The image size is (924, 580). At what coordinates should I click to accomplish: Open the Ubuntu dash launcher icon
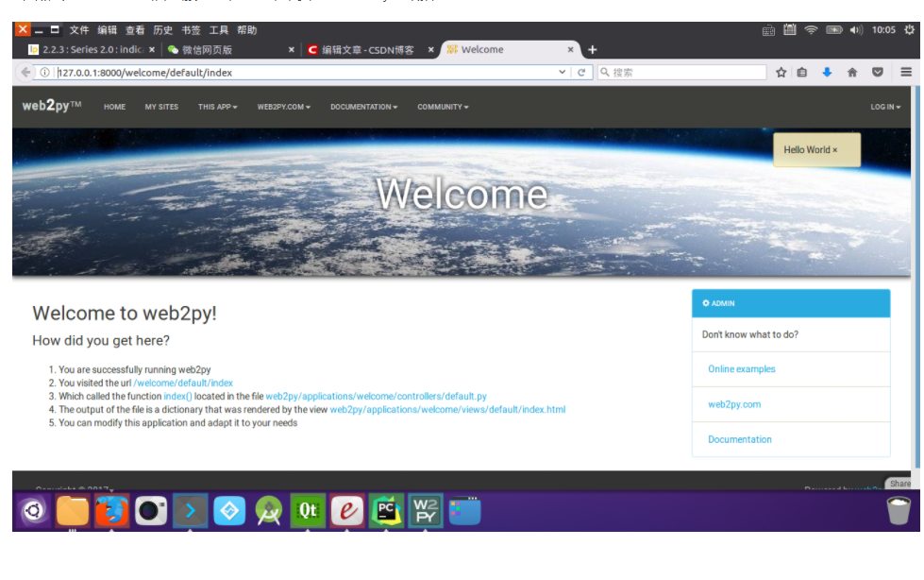[34, 510]
